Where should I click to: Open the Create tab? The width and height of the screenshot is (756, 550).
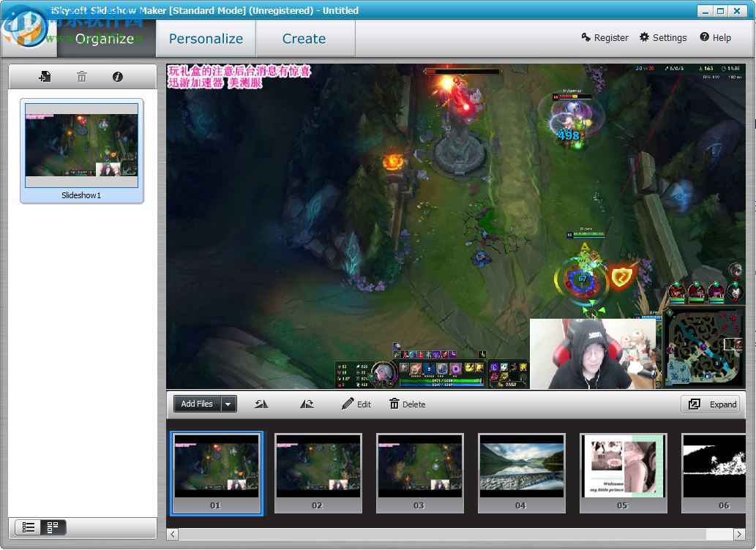click(x=304, y=38)
